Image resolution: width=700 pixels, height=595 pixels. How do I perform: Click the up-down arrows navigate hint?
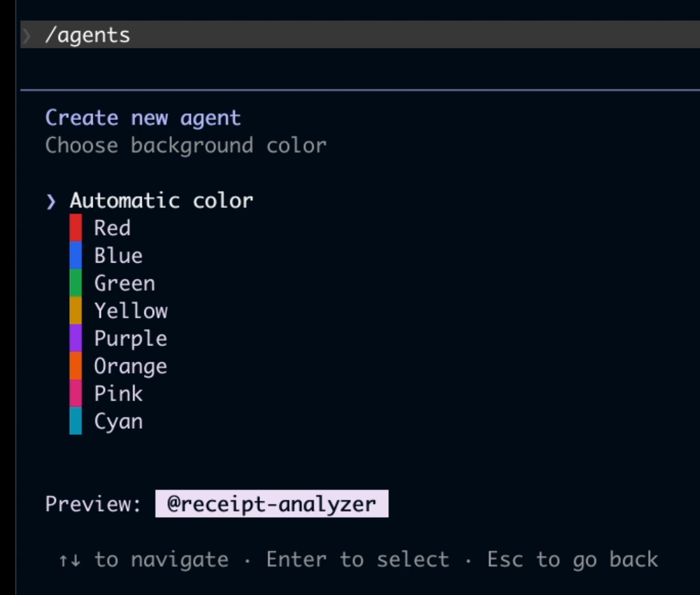tap(143, 560)
